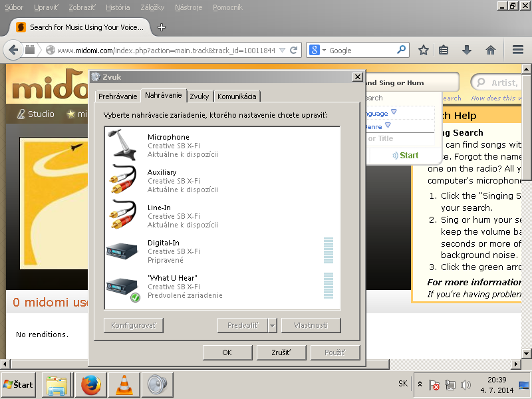Screen dimensions: 532x399
Task: Open the Záložky menu
Action: point(152,7)
